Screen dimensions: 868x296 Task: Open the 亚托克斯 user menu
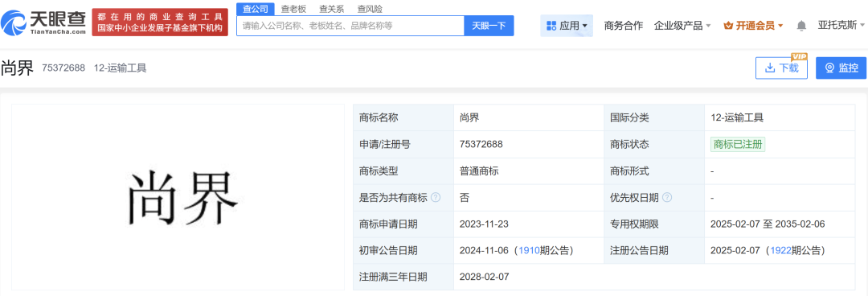(841, 26)
